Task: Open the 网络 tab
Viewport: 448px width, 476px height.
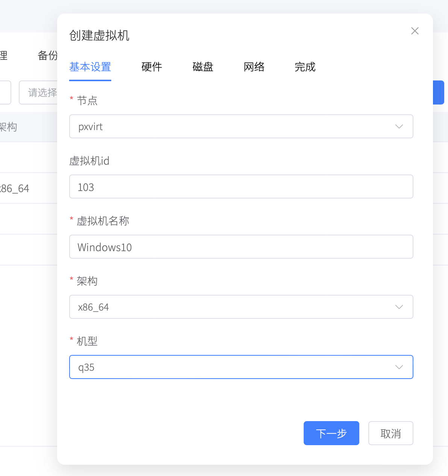Action: [254, 67]
